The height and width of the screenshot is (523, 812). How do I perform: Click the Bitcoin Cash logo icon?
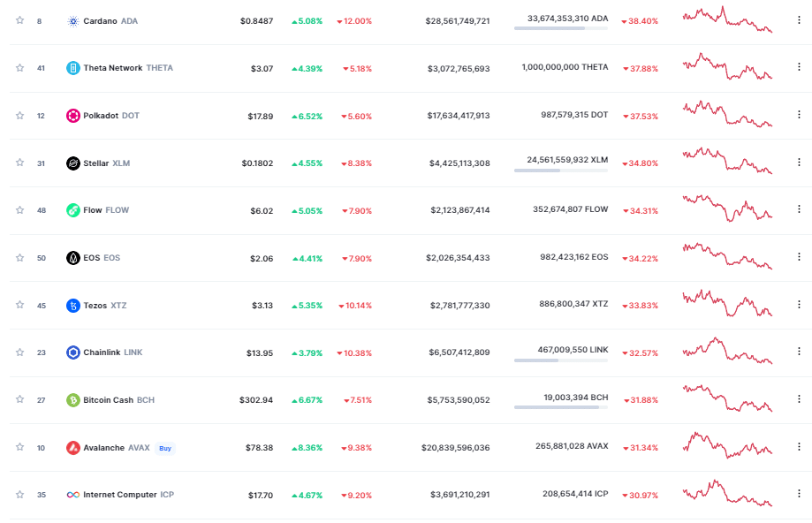click(73, 400)
